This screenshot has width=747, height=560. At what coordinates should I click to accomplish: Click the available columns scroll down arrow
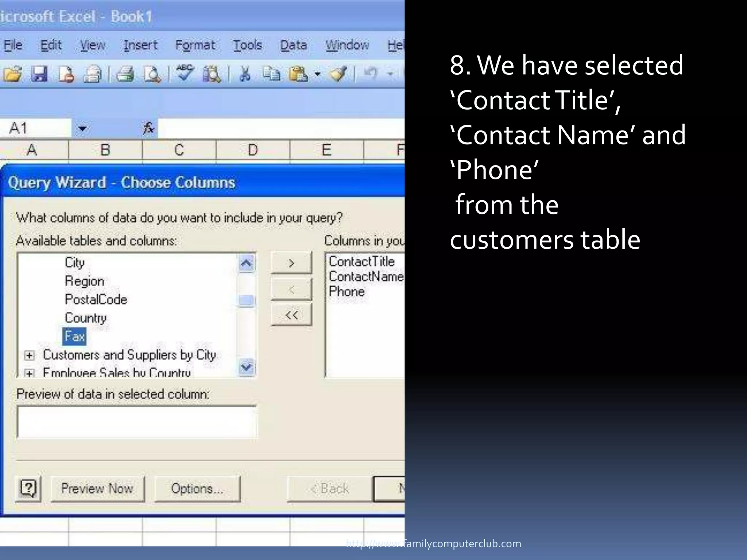246,366
